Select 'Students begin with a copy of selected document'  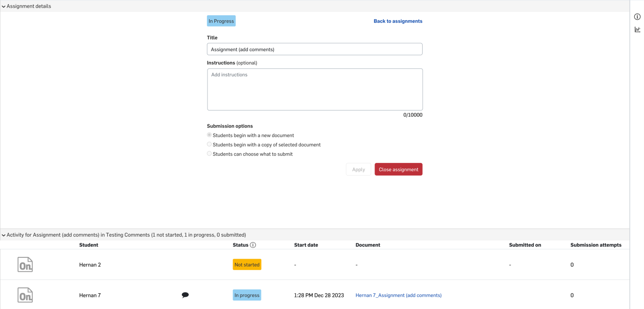(x=209, y=145)
